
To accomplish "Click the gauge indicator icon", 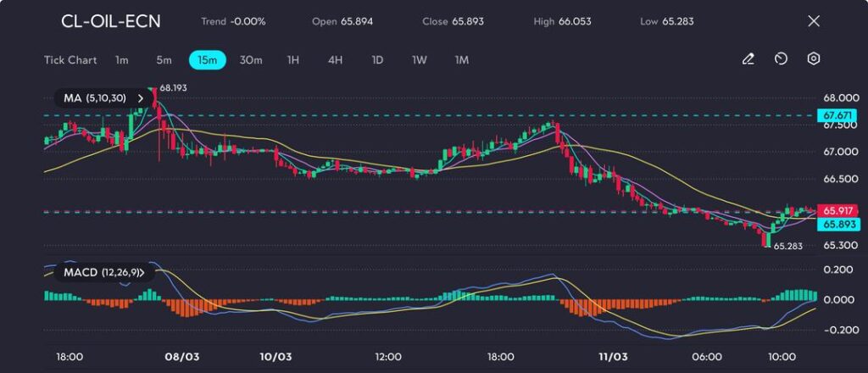I will coord(781,59).
